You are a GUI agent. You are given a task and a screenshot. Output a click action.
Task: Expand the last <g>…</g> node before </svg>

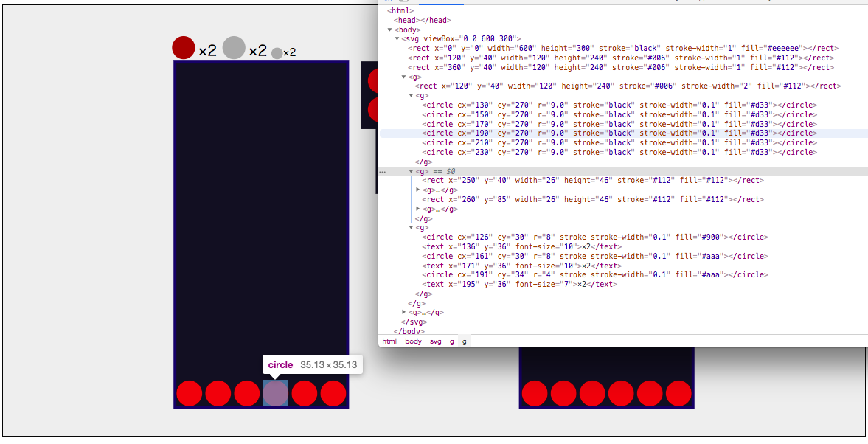coord(403,312)
